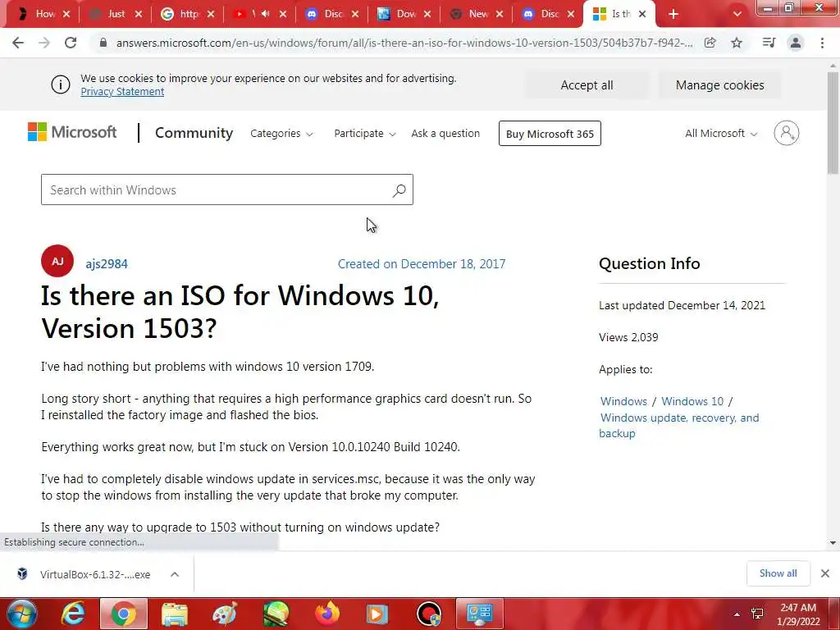The height and width of the screenshot is (630, 840).
Task: Reload the current page
Action: point(71,43)
